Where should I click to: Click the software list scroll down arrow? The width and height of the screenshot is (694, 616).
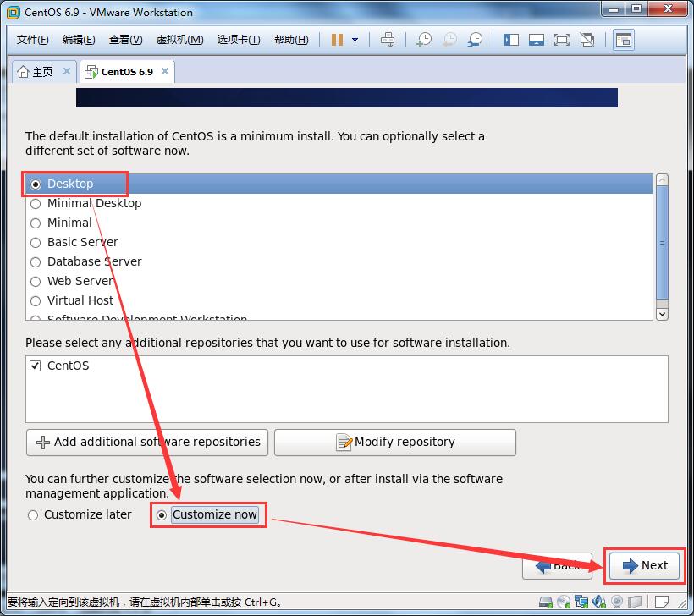coord(662,314)
